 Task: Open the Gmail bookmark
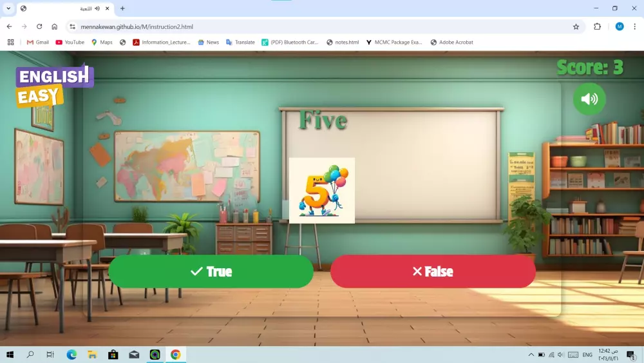38,43
